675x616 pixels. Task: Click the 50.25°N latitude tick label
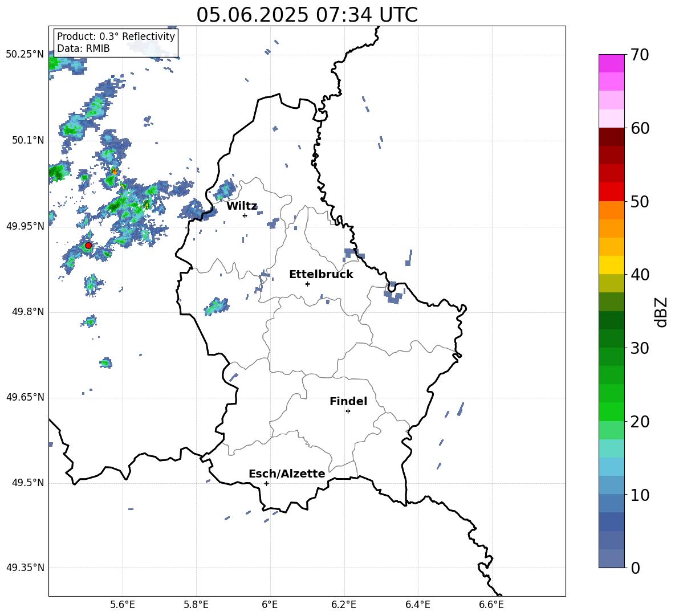[25, 55]
